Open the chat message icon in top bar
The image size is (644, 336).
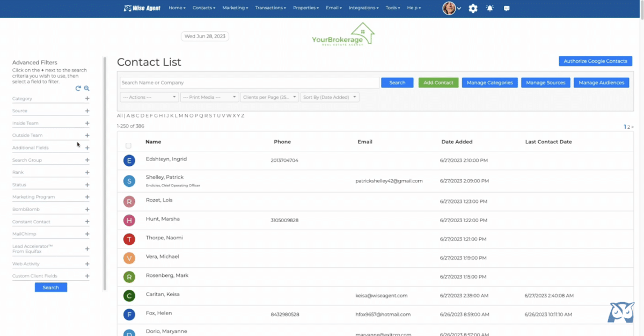(x=507, y=8)
